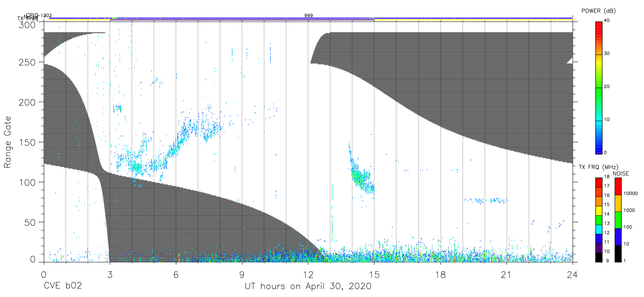This screenshot has height=297, width=644.
Task: Click UT hour axis tick '18'
Action: tap(441, 274)
